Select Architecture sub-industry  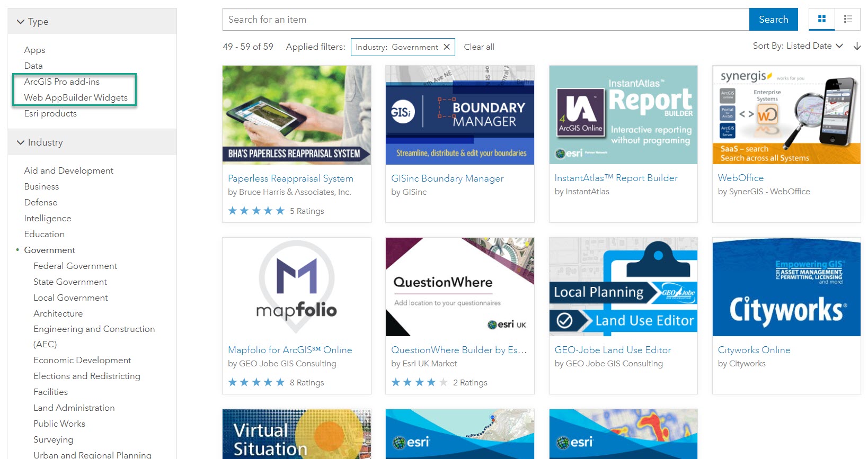58,313
